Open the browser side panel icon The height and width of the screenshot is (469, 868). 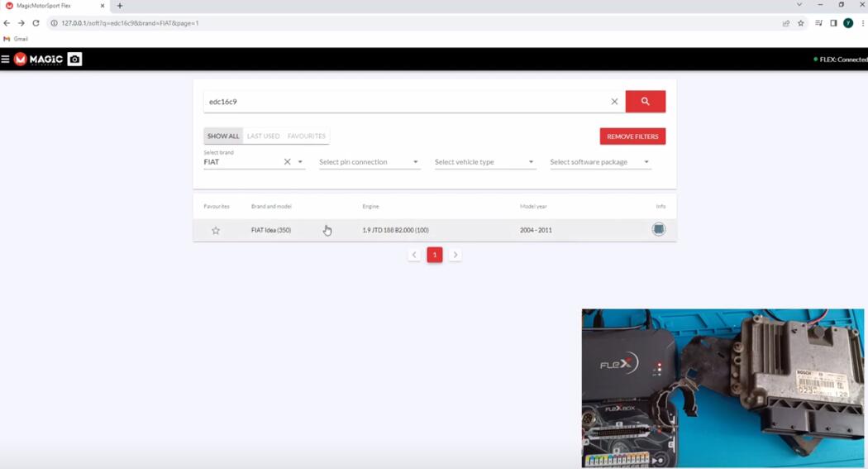click(833, 23)
